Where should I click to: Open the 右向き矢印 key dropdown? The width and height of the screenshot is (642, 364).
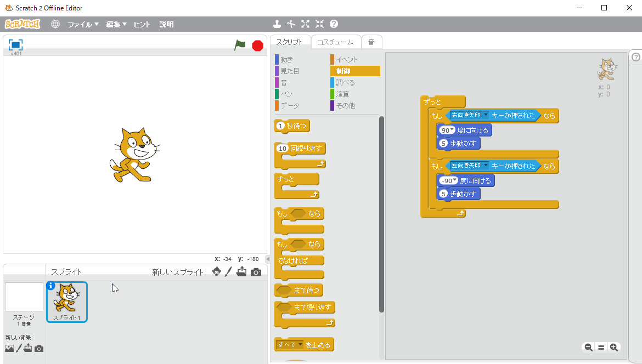(x=469, y=115)
